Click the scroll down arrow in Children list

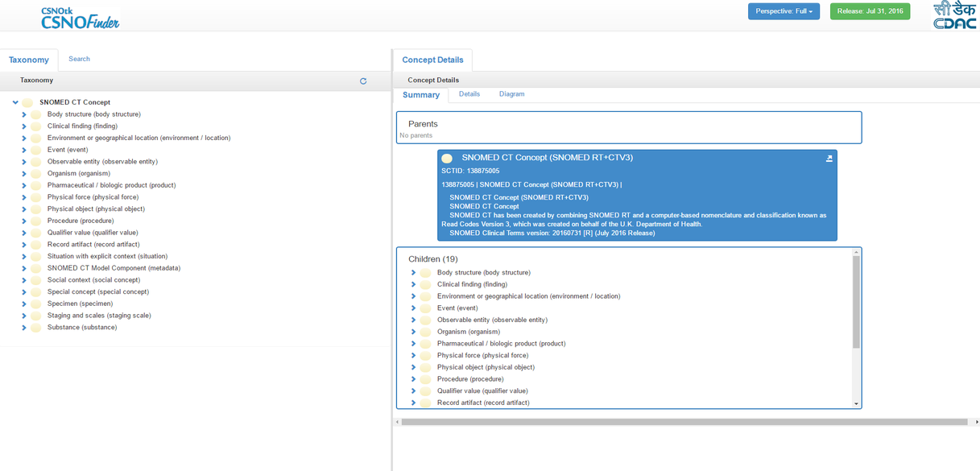(x=856, y=403)
